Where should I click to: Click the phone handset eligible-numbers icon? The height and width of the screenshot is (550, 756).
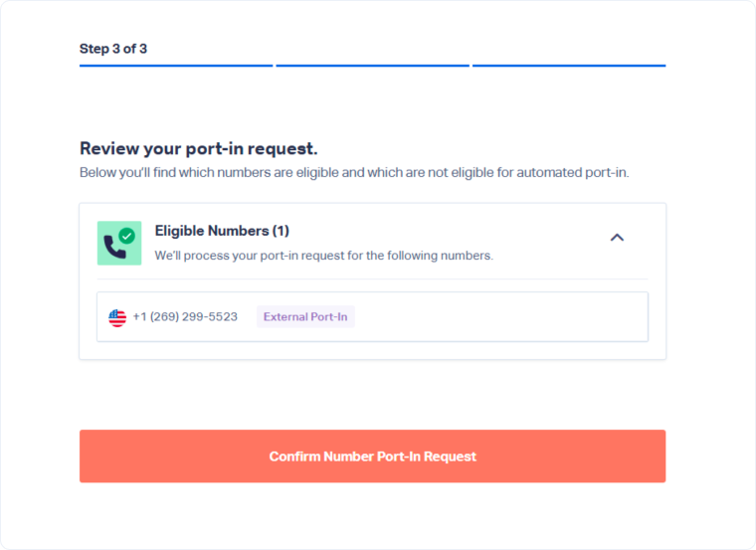(116, 246)
